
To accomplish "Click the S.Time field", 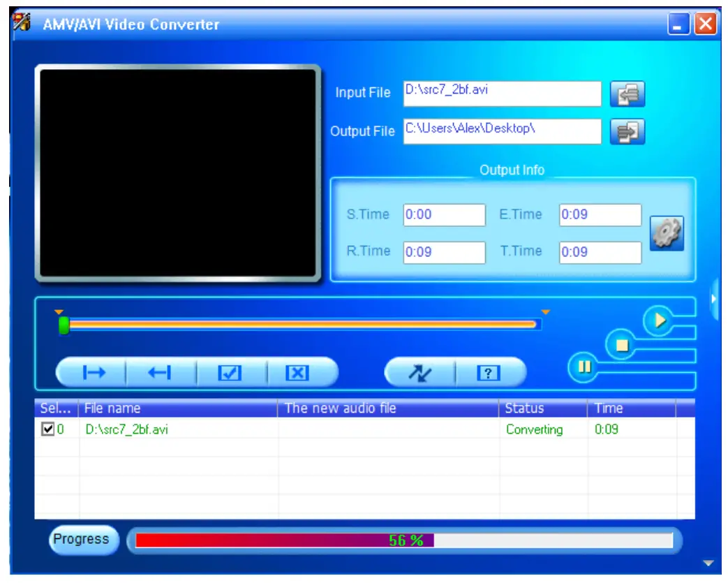I will pyautogui.click(x=445, y=214).
